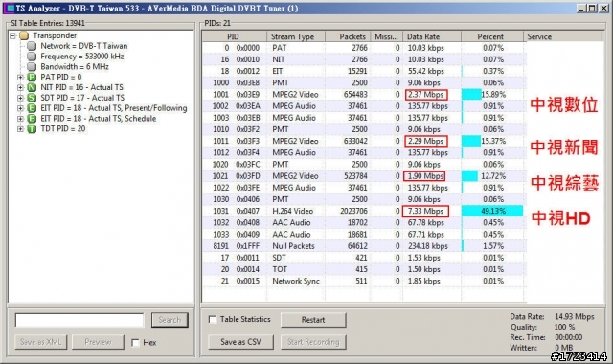613x364 pixels.
Task: Click the Preview button
Action: 98,342
